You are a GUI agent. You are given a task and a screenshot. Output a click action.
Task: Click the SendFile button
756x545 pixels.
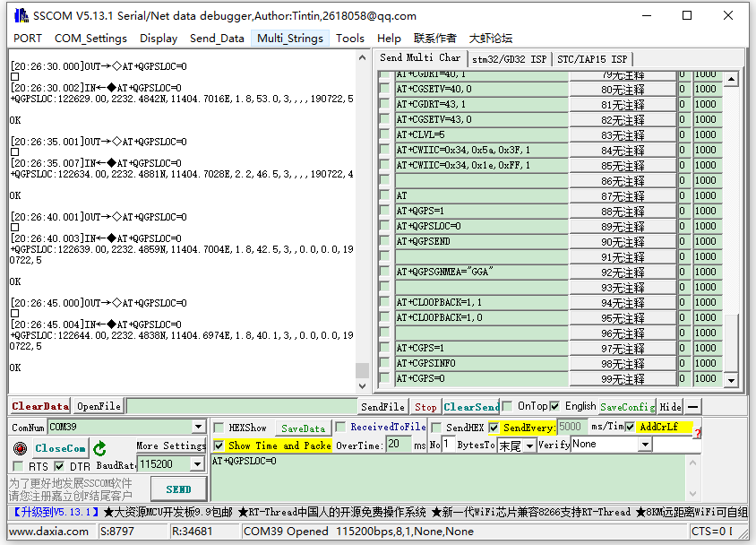click(382, 407)
